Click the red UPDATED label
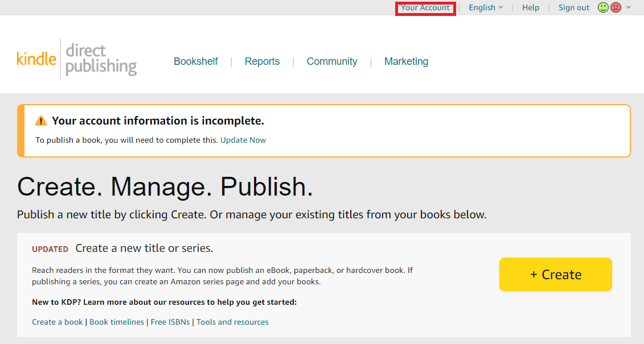This screenshot has height=344, width=644. pos(50,249)
